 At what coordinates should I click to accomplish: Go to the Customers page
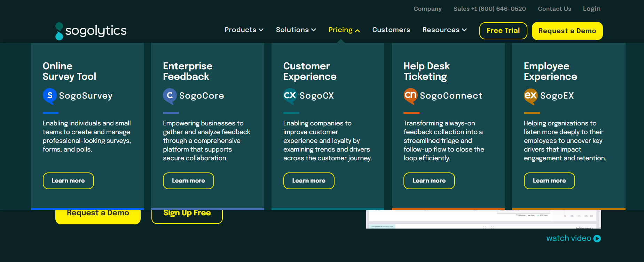391,30
